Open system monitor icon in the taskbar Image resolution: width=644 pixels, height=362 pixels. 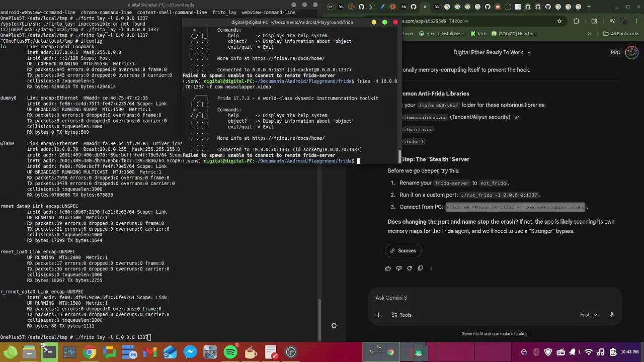[69, 352]
